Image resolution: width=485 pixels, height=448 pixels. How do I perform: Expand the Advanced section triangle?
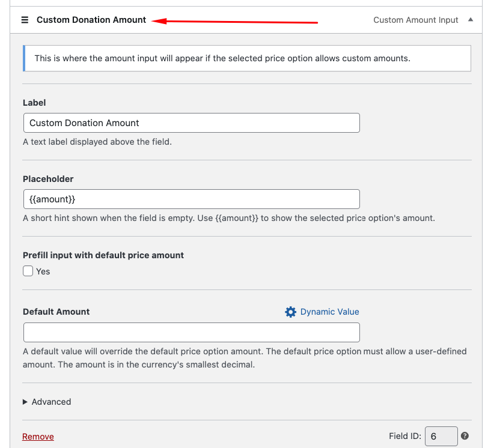pos(25,402)
